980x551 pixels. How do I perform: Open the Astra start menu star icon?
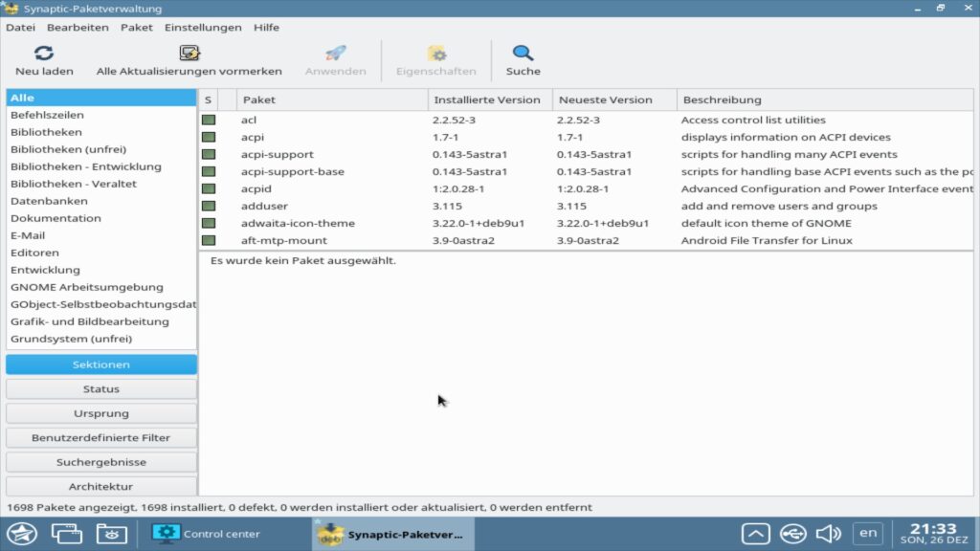[22, 534]
